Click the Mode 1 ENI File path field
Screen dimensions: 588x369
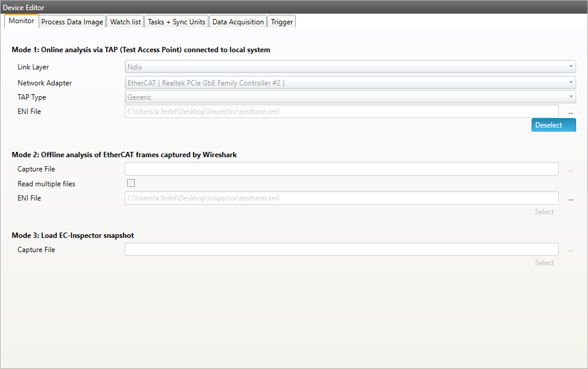pyautogui.click(x=341, y=112)
